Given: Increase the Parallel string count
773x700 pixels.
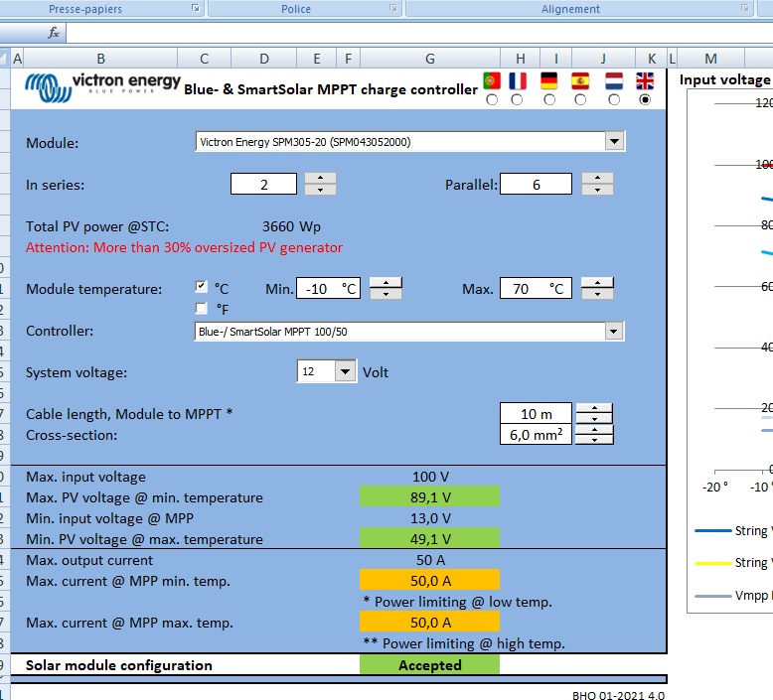Looking at the screenshot, I should (x=597, y=178).
